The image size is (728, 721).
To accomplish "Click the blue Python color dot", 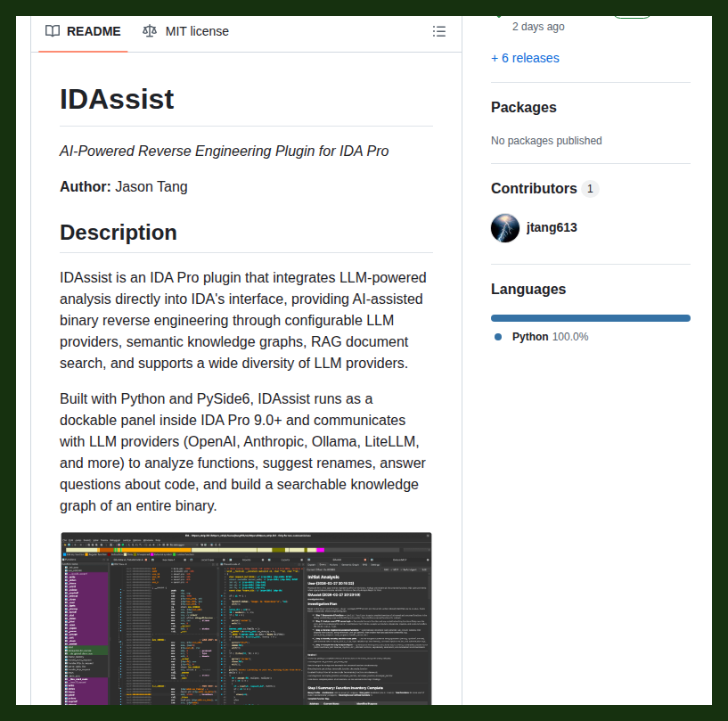I will point(498,337).
